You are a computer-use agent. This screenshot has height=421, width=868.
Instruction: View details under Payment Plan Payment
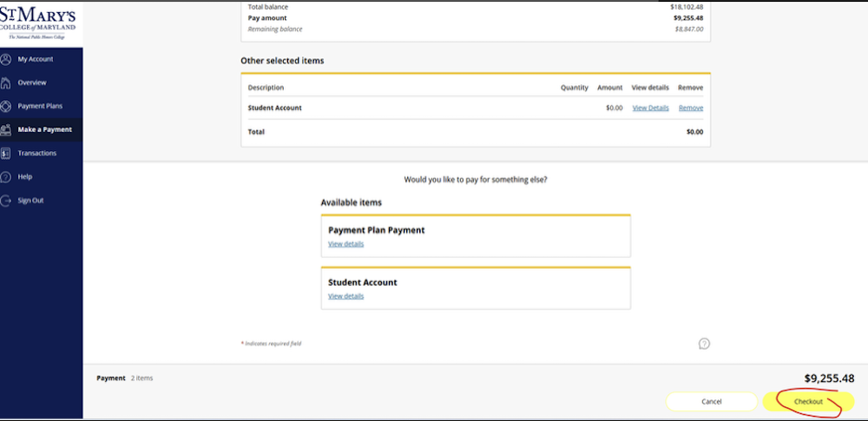click(x=346, y=244)
